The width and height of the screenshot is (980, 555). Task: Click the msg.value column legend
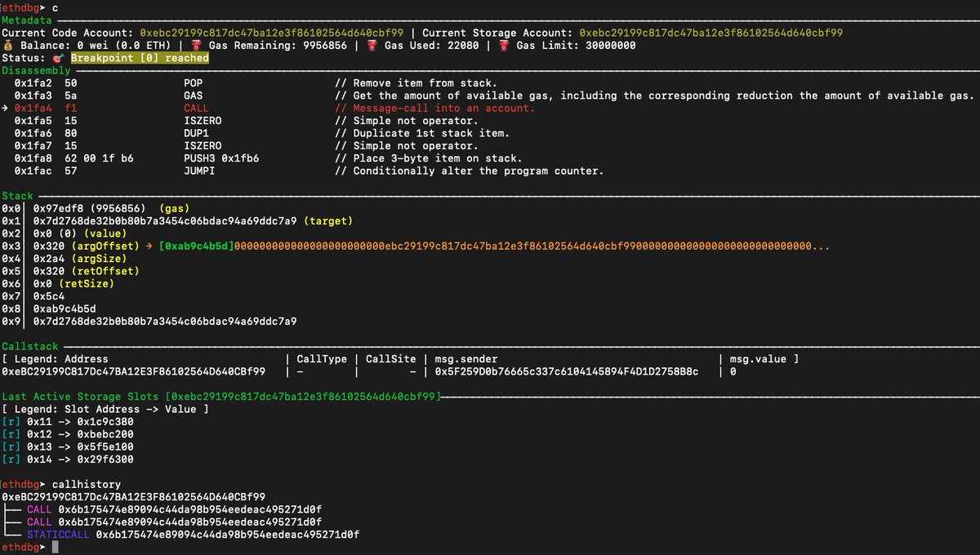point(757,359)
